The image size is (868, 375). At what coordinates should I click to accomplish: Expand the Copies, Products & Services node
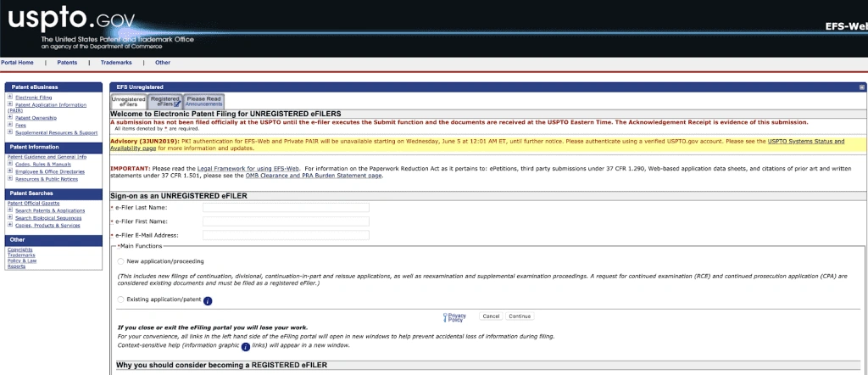click(x=10, y=225)
